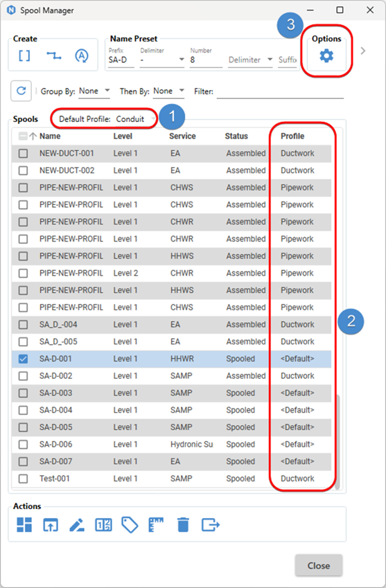The height and width of the screenshot is (588, 386).
Task: Click the Close button
Action: click(319, 566)
